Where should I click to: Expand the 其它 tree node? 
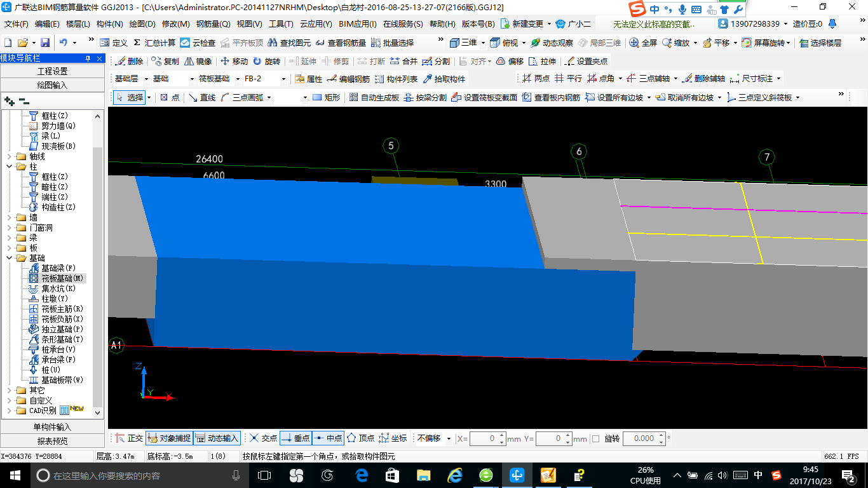point(8,390)
